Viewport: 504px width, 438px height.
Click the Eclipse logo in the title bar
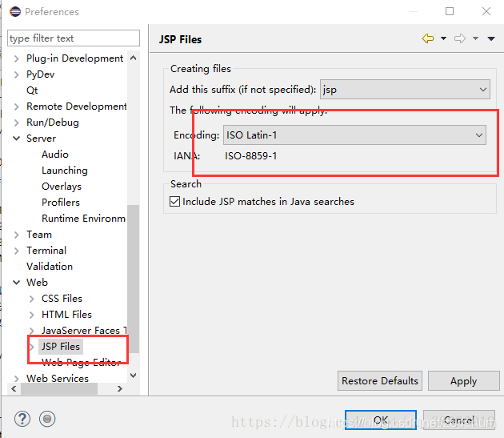tap(15, 11)
